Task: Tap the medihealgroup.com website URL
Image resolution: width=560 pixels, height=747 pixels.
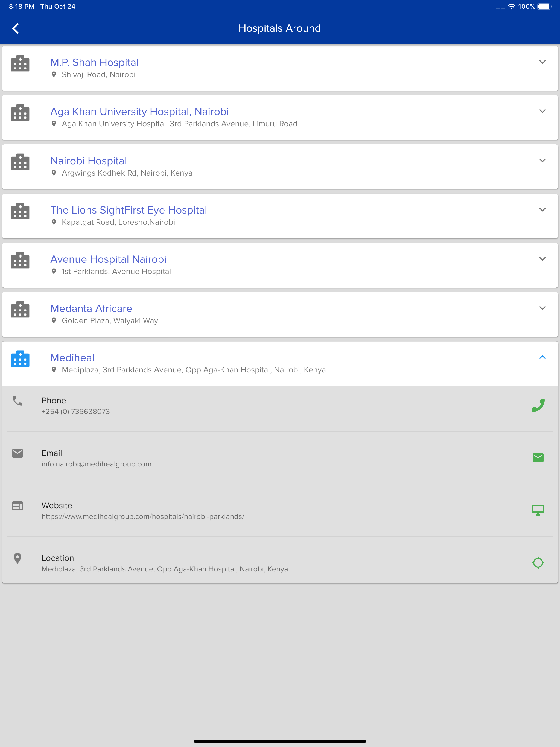Action: [x=143, y=517]
